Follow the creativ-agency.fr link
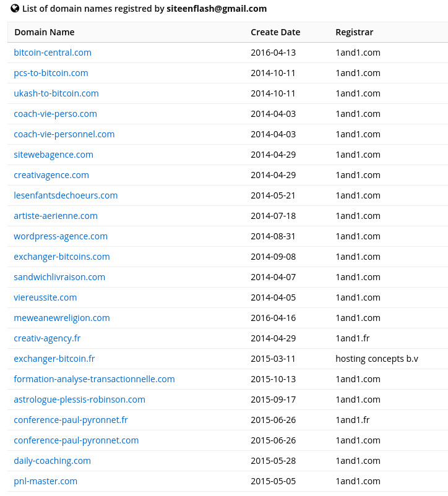Viewport: 448px width, 496px height. pos(47,338)
